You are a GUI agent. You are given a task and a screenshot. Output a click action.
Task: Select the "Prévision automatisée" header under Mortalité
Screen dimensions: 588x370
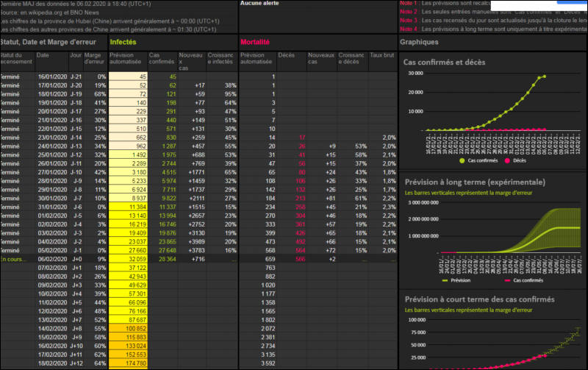pos(256,58)
